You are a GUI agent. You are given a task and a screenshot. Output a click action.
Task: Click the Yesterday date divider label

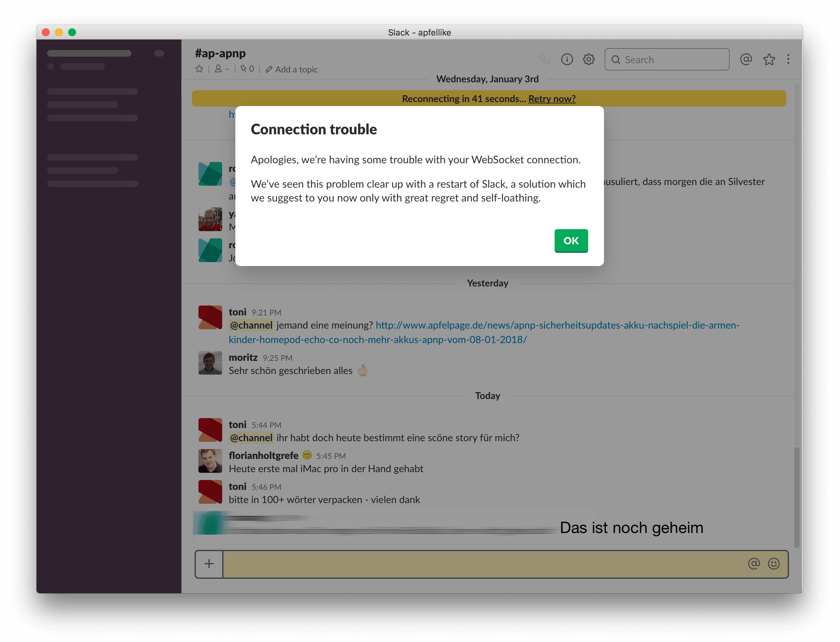[487, 283]
